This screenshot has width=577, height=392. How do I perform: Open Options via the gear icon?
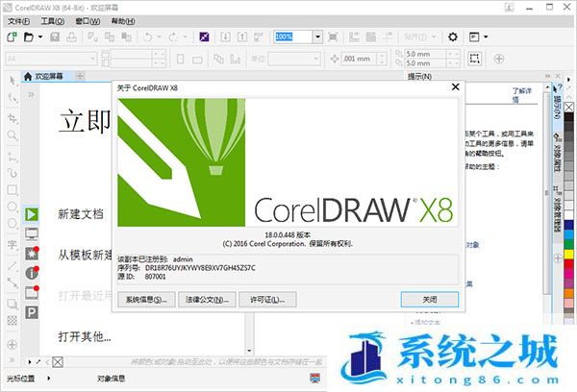(453, 37)
